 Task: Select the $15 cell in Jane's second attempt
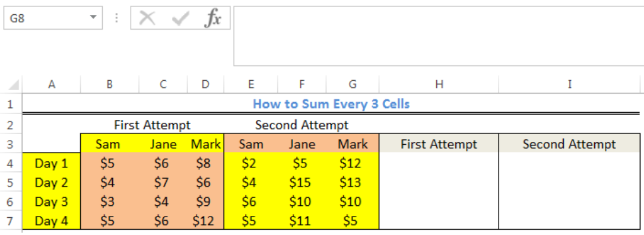[302, 182]
